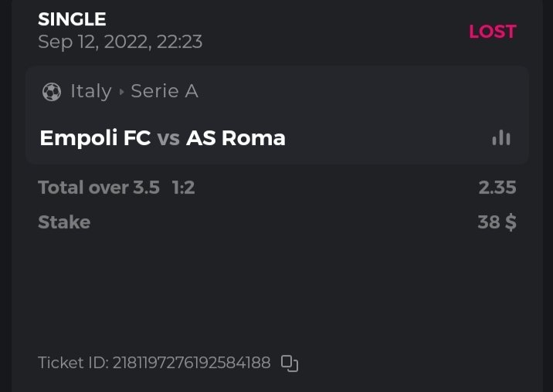Select the Ticket ID number text
This screenshot has width=553, height=392.
192,363
